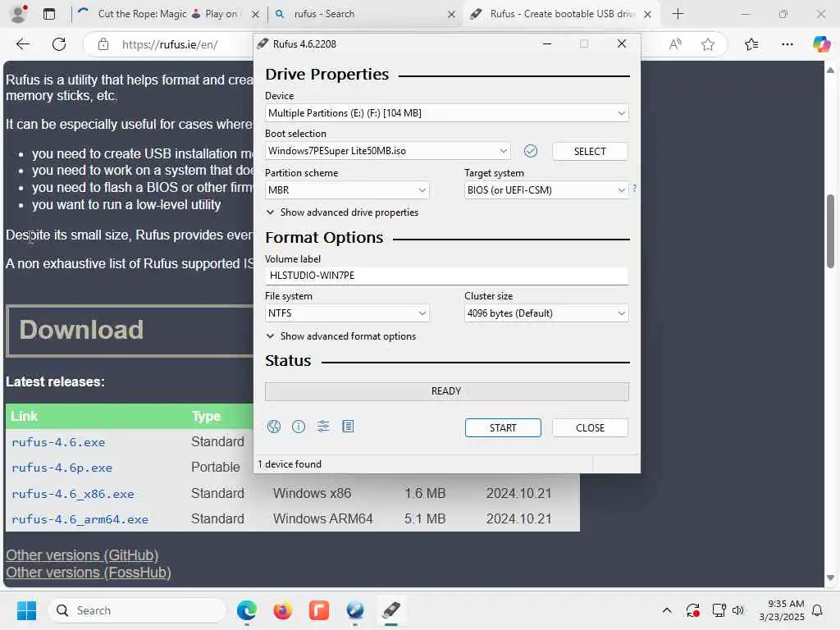
Task: Click START button in Rufus
Action: point(503,428)
